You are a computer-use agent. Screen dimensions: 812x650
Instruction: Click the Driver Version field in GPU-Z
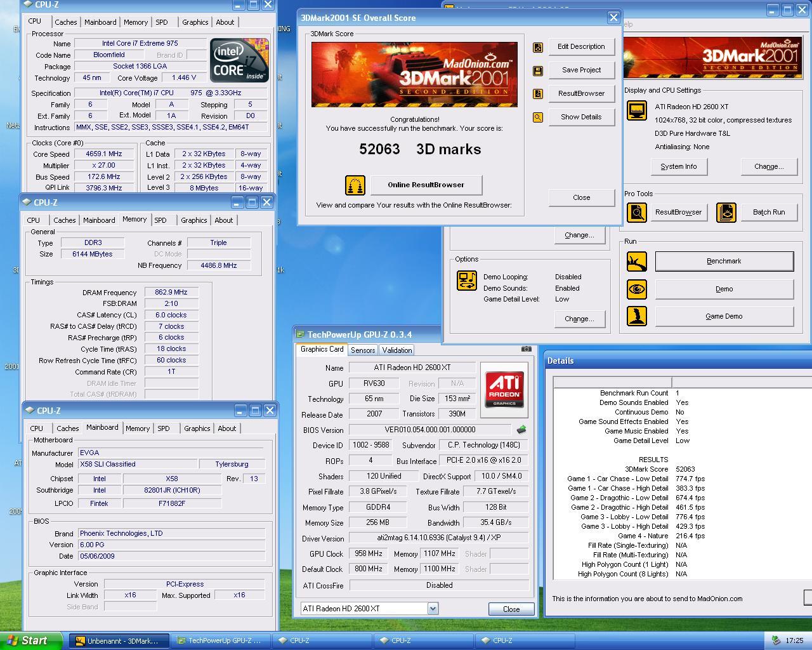tap(439, 538)
